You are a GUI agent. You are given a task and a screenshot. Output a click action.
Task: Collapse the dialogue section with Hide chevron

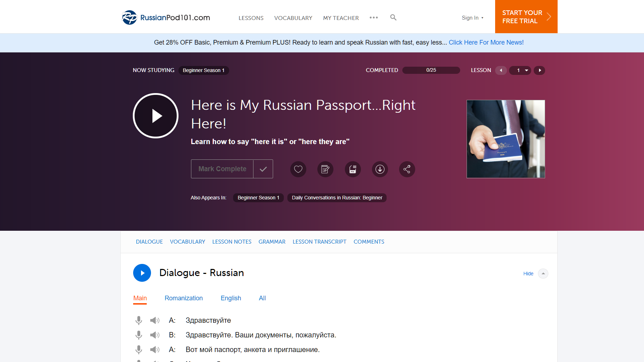click(x=543, y=273)
